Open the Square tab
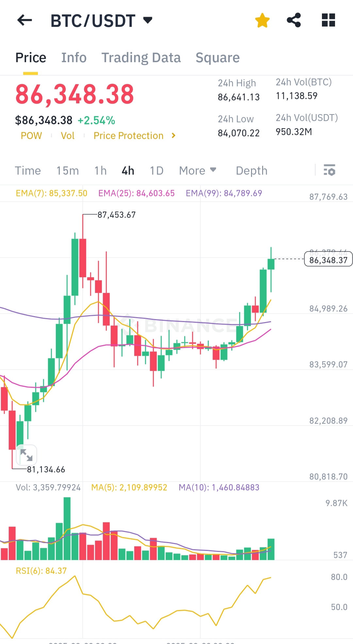353x644 pixels. (217, 58)
